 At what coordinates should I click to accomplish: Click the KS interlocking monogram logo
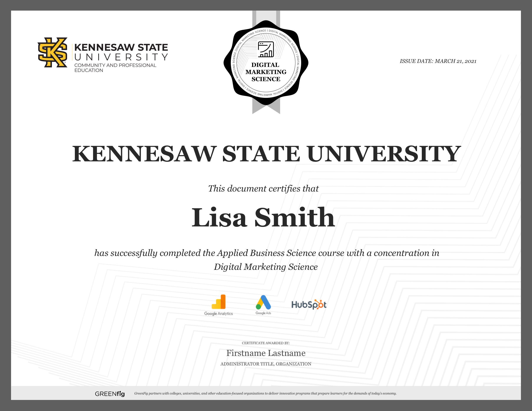(x=53, y=52)
